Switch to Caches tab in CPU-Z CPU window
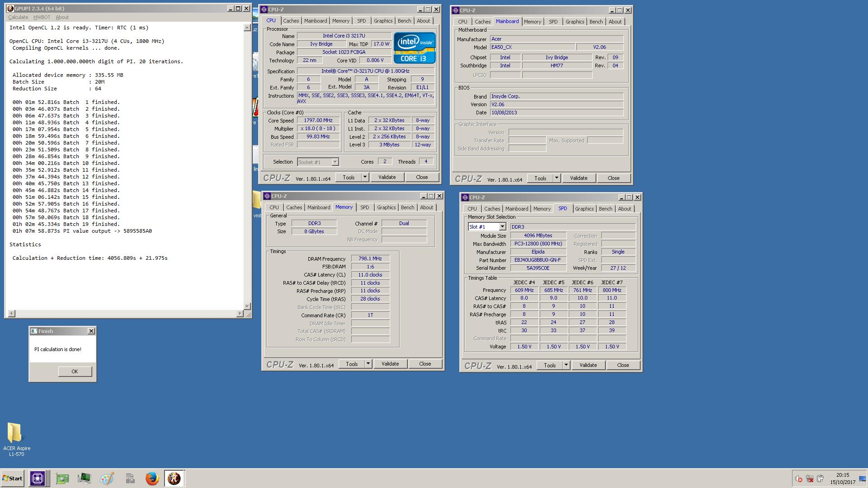 click(x=291, y=21)
